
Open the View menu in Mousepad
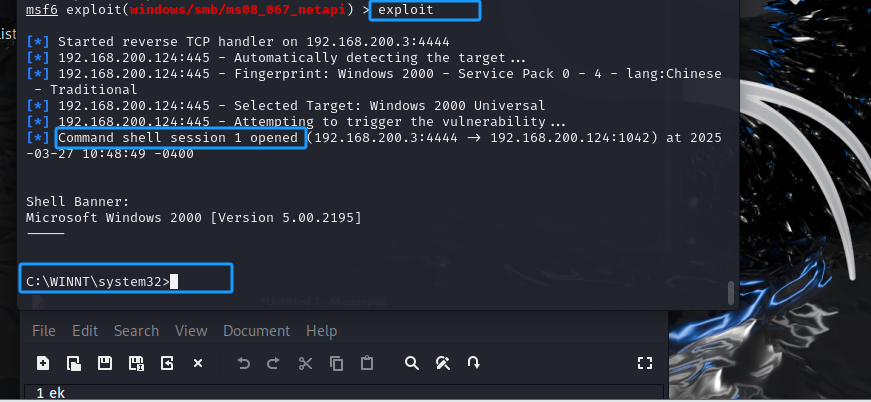click(x=191, y=331)
